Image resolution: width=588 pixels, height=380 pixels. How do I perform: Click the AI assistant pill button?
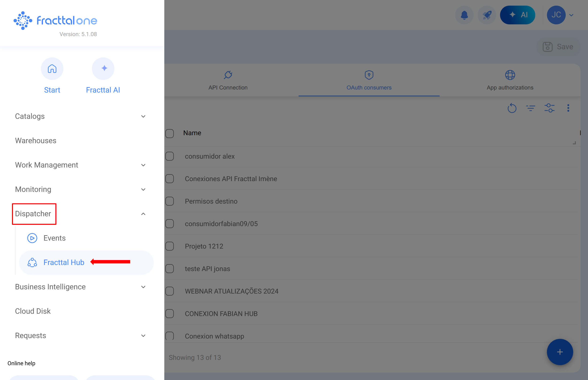517,15
